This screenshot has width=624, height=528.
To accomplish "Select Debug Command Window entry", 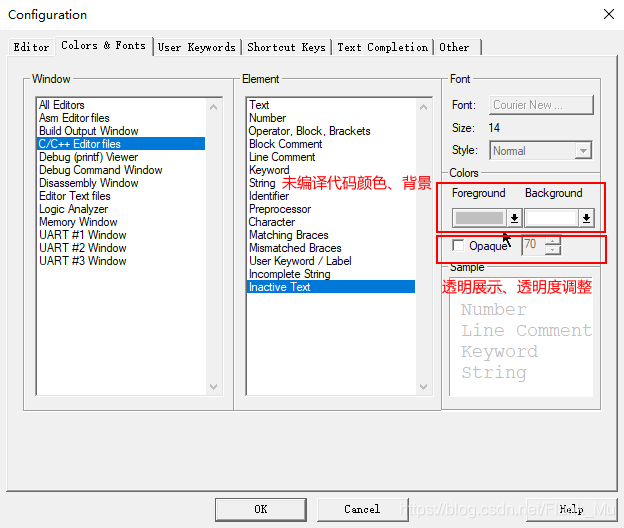I will pyautogui.click(x=121, y=170).
